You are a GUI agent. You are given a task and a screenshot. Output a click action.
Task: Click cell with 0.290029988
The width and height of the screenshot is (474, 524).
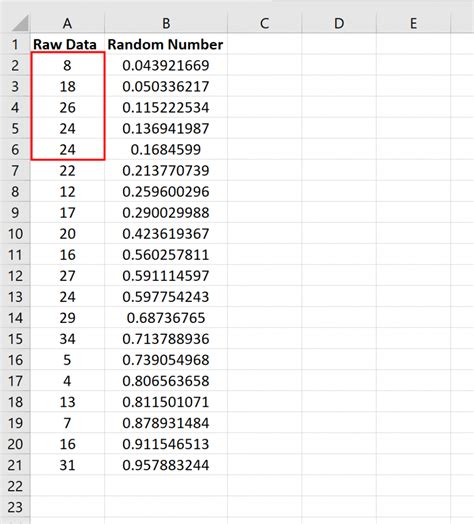coord(166,212)
